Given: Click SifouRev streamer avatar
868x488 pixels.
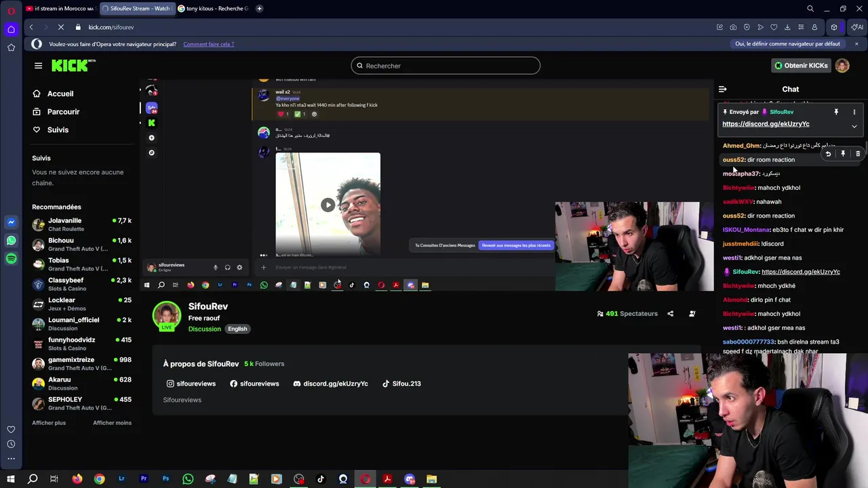Looking at the screenshot, I should [x=166, y=316].
